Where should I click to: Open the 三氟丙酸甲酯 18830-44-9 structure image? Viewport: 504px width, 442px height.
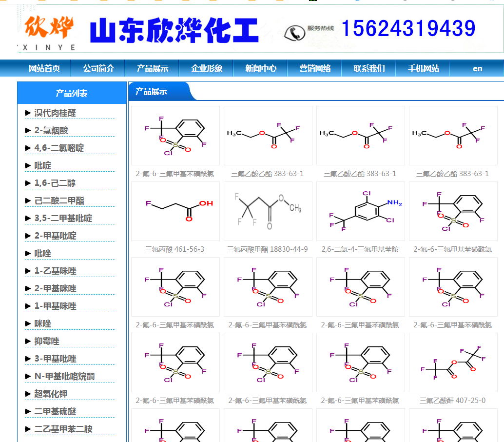268,211
